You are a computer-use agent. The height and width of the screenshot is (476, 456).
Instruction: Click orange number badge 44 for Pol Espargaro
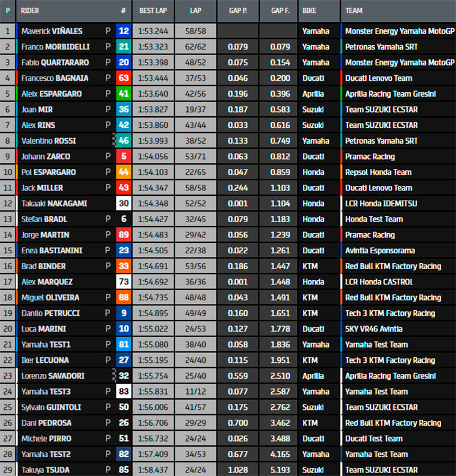(124, 172)
